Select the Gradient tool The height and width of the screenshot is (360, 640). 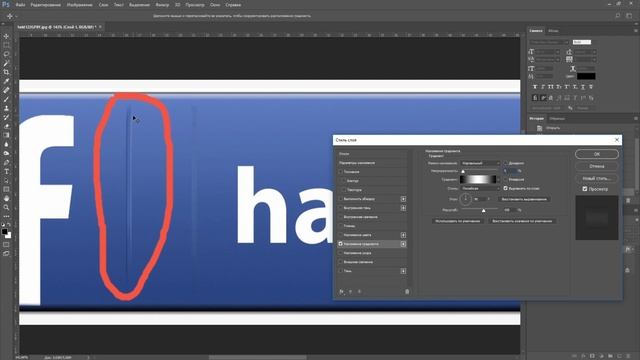coord(6,135)
